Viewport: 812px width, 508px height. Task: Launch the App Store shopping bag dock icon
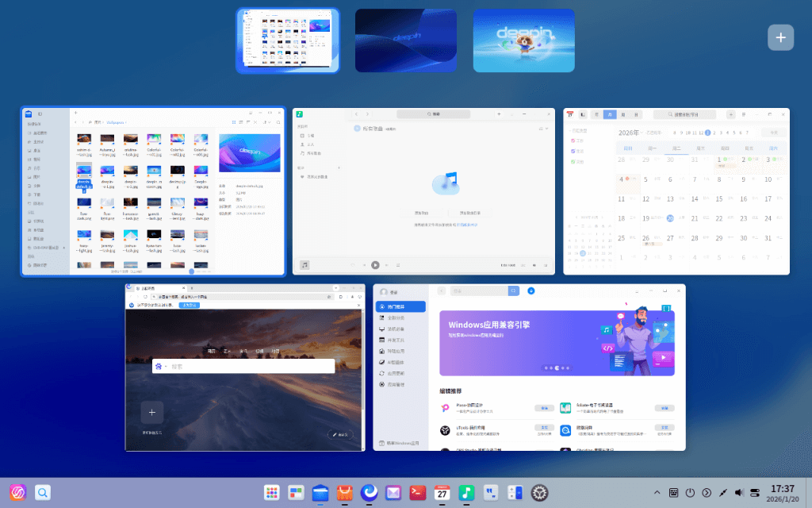coord(344,492)
